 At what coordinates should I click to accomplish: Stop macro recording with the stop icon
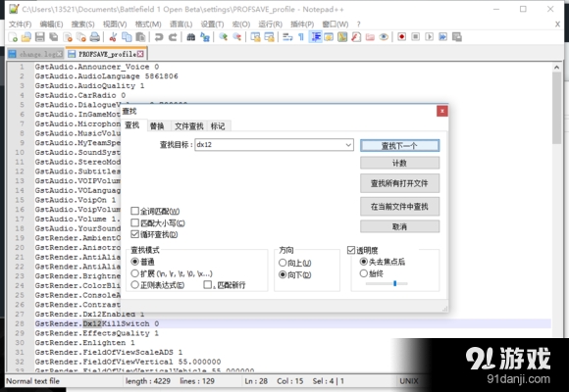(x=415, y=37)
